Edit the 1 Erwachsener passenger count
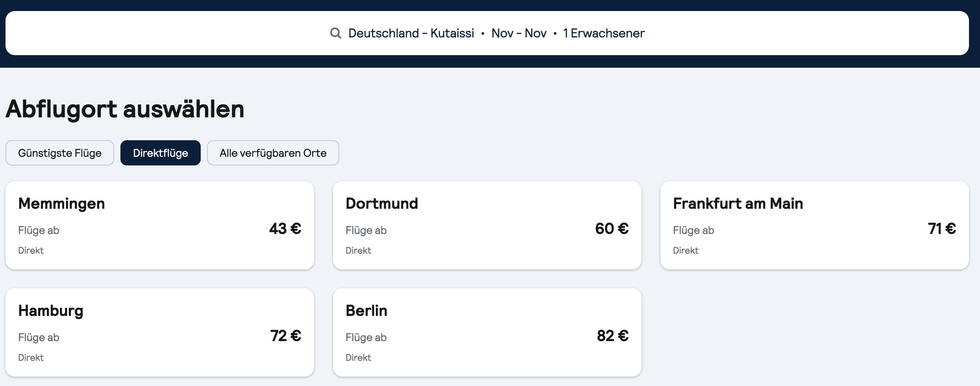The width and height of the screenshot is (980, 386). coord(604,33)
